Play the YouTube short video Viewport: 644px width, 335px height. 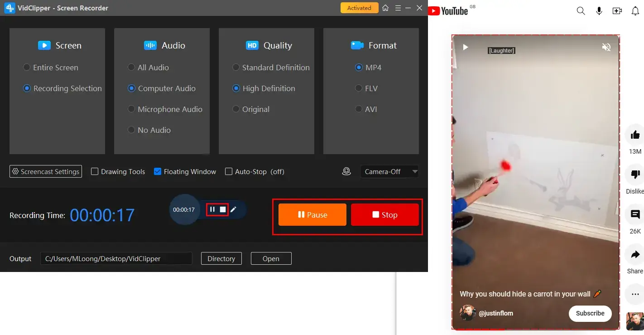click(x=465, y=47)
